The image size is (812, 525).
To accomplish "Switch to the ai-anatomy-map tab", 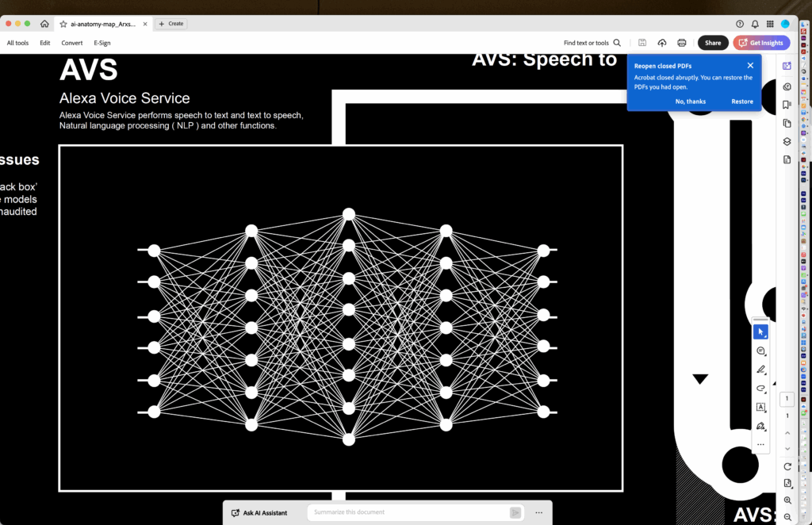I will click(103, 24).
